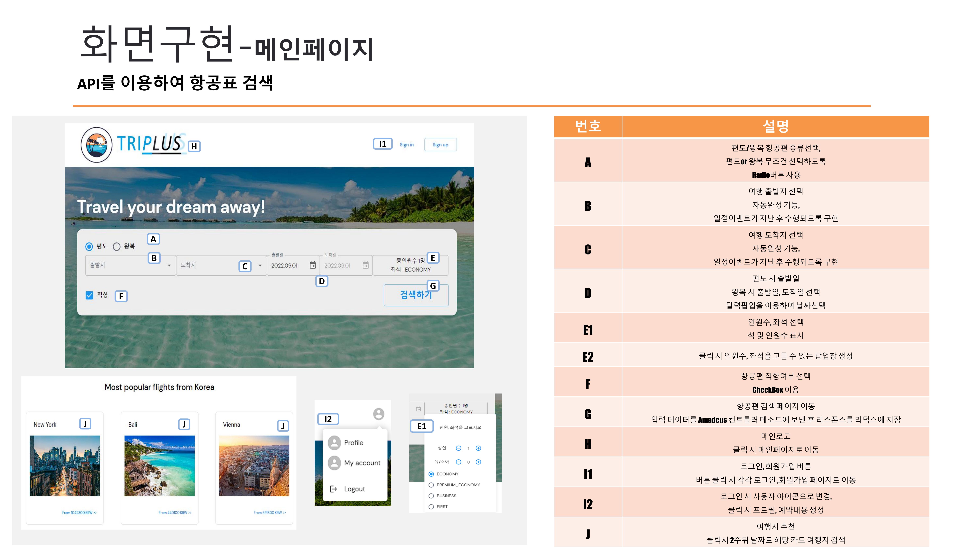Click the '여행지 추천' description text
Viewport: 980px width, 551px height.
(776, 527)
